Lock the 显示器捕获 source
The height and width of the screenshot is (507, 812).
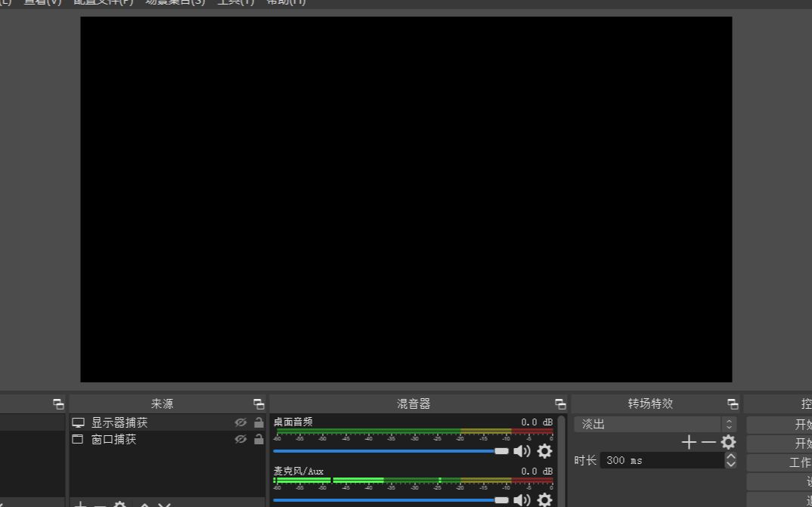258,422
